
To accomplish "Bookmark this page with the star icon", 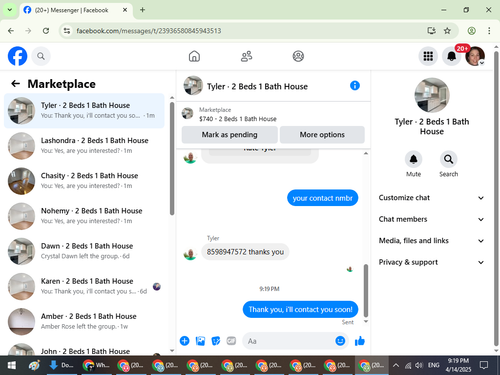I will pos(447,31).
